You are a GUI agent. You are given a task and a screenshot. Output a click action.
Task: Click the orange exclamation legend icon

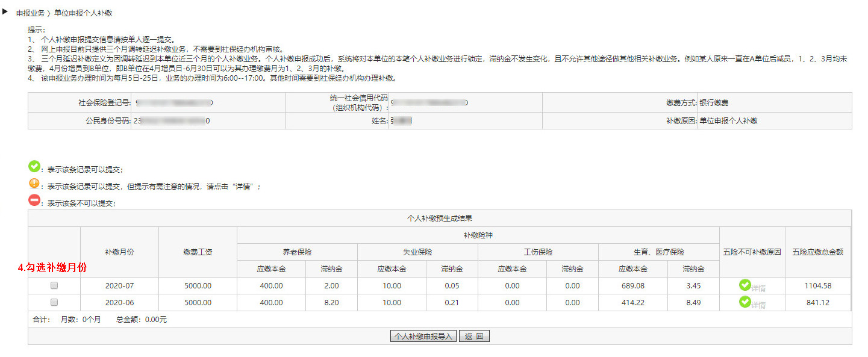[x=34, y=184]
